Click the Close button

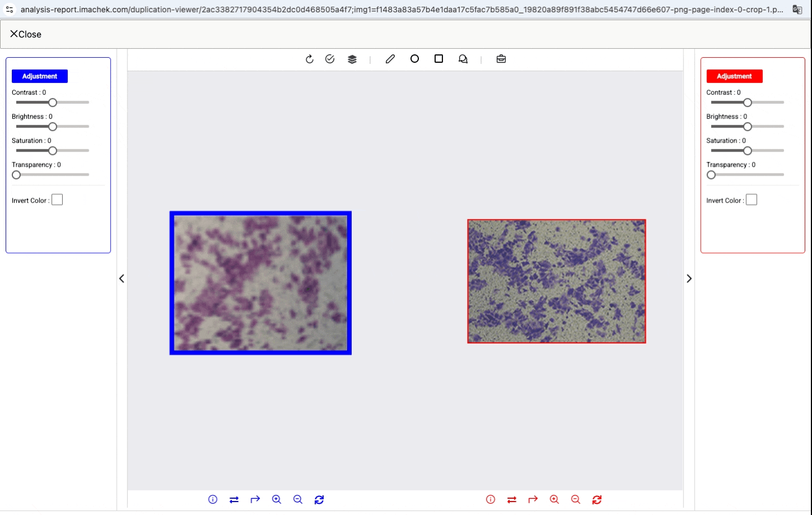point(26,34)
